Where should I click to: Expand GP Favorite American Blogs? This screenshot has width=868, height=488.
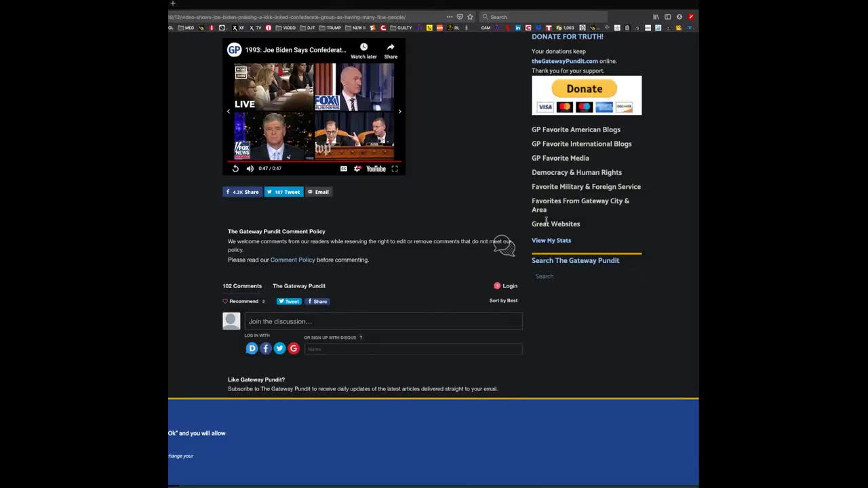[576, 129]
